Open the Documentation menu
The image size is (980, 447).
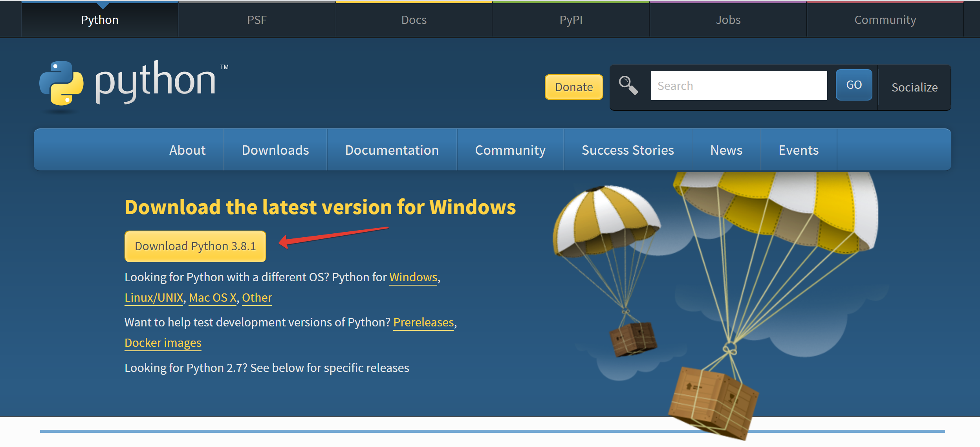click(392, 150)
